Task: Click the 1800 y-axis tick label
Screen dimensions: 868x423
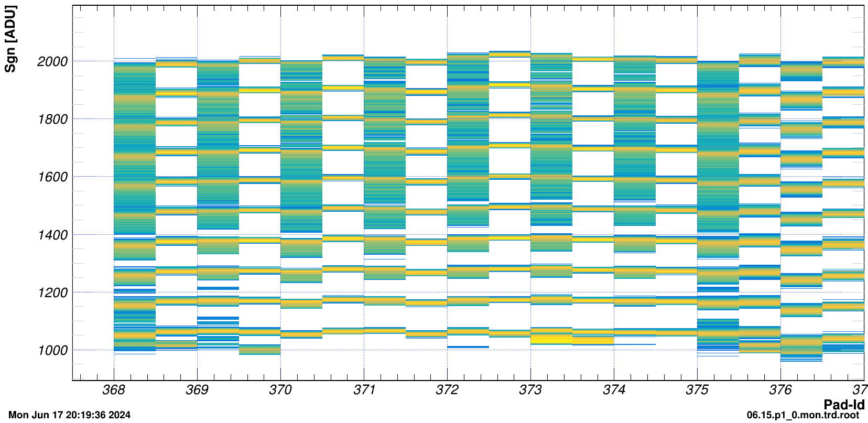Action: pyautogui.click(x=52, y=120)
